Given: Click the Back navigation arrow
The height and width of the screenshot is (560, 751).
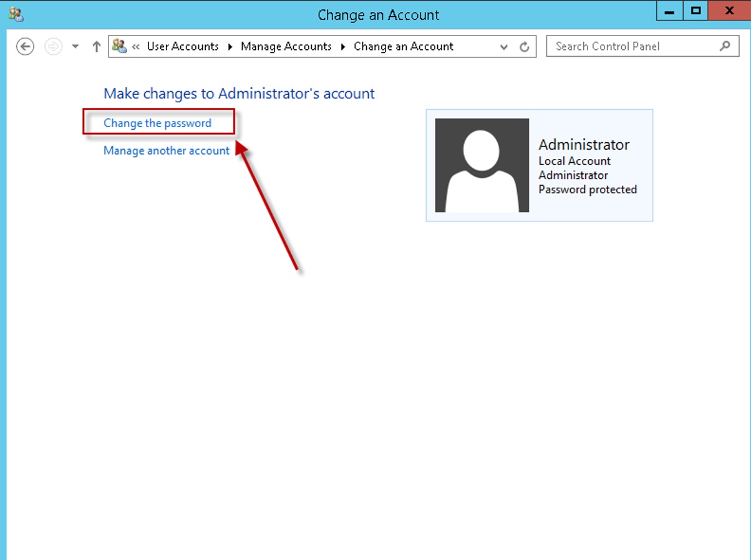Looking at the screenshot, I should 25,46.
